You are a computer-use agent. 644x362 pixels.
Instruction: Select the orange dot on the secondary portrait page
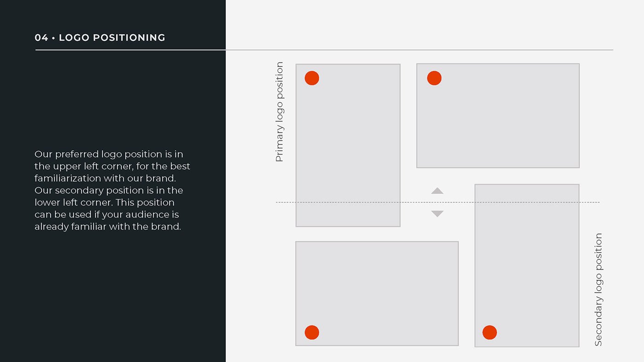[x=489, y=332]
